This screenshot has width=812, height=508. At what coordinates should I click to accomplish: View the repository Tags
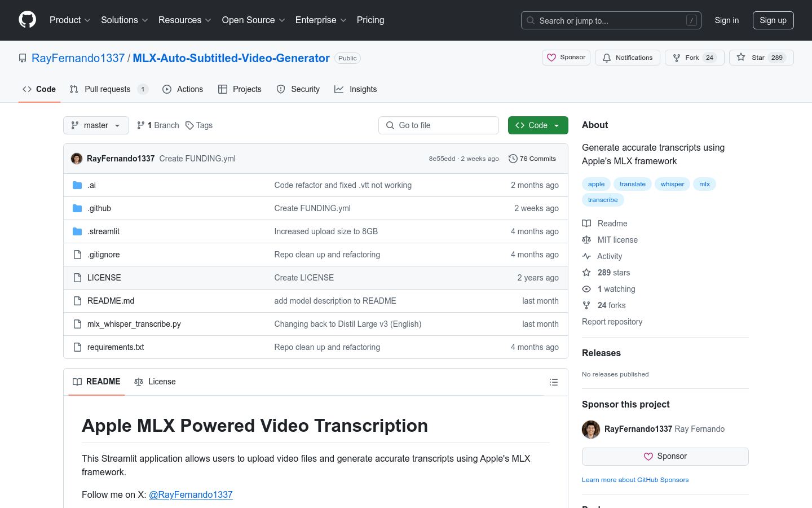[199, 125]
